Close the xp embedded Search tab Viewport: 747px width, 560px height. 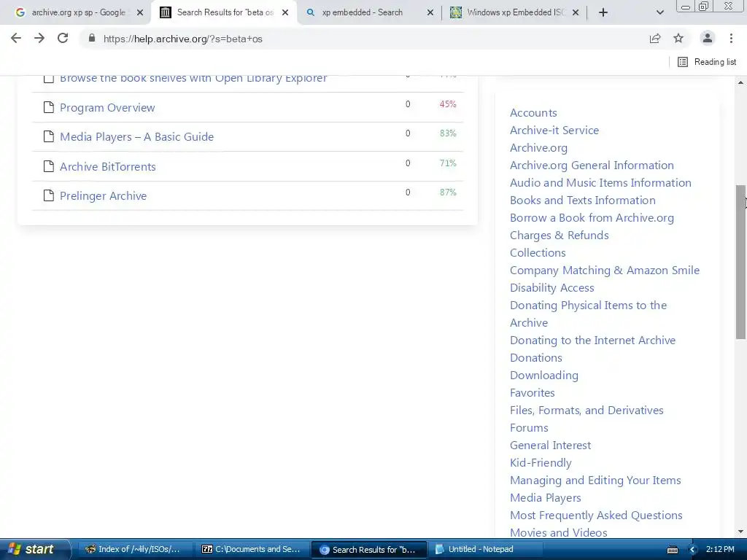click(430, 13)
